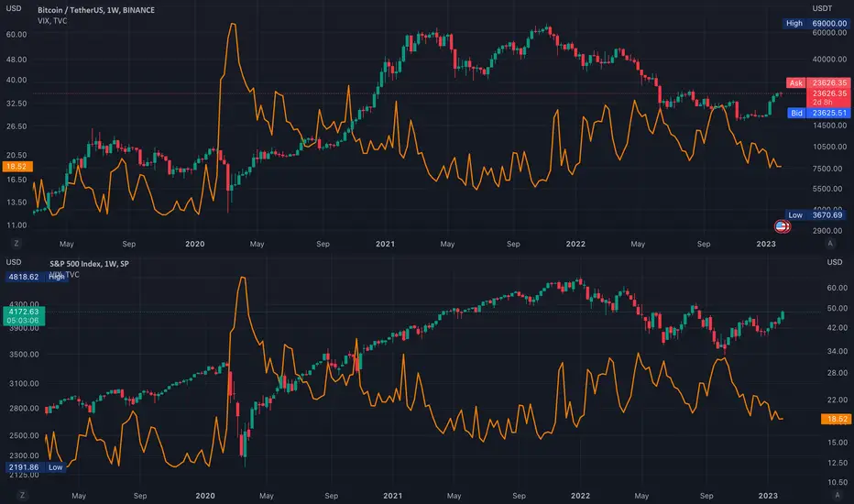This screenshot has height=504, width=854.
Task: Click the 14500.00 value on Bitcoin price scale
Action: click(829, 126)
